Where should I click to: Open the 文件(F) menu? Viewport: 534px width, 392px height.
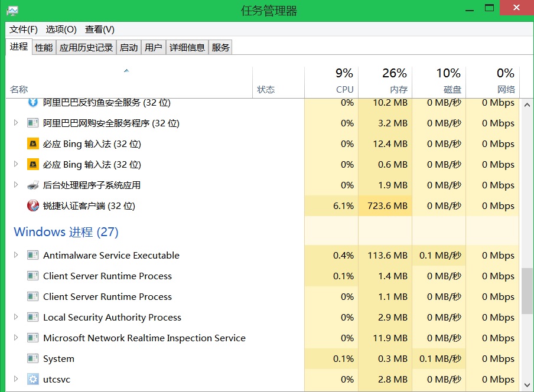pos(23,30)
